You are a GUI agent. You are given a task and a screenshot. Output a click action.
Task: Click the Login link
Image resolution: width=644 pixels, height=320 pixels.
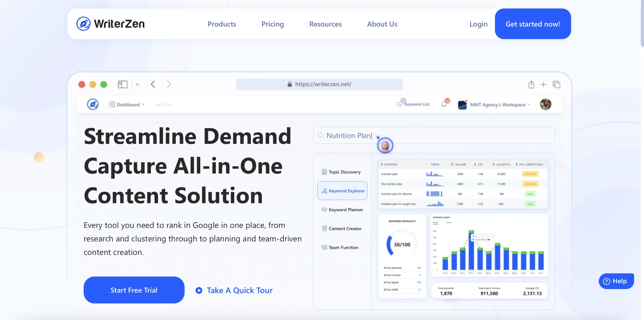click(478, 24)
